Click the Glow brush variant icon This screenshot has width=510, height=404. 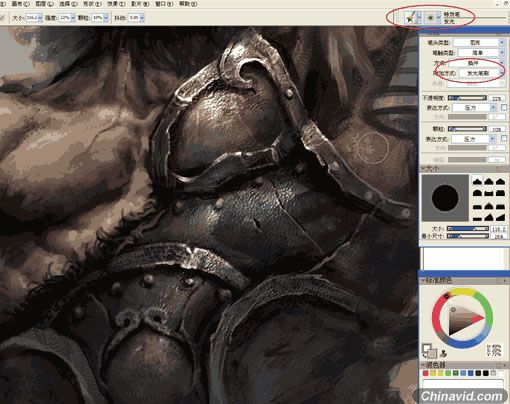point(430,17)
